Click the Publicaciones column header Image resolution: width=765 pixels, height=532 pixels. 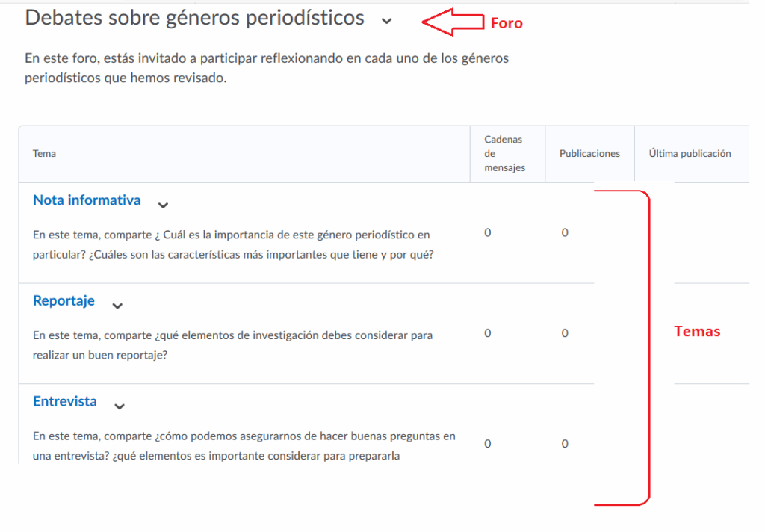(x=589, y=154)
